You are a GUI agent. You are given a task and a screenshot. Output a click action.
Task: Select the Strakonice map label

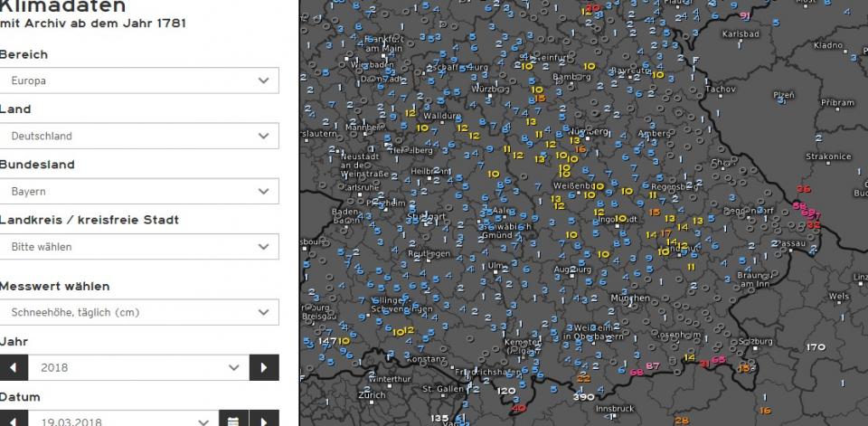828,156
